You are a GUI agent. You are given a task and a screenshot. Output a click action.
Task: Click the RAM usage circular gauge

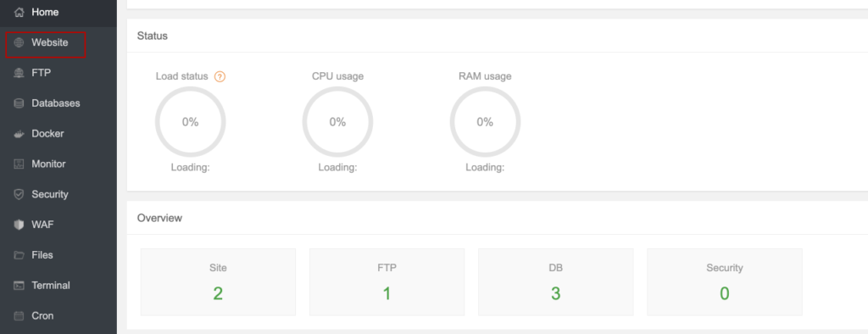pos(485,122)
